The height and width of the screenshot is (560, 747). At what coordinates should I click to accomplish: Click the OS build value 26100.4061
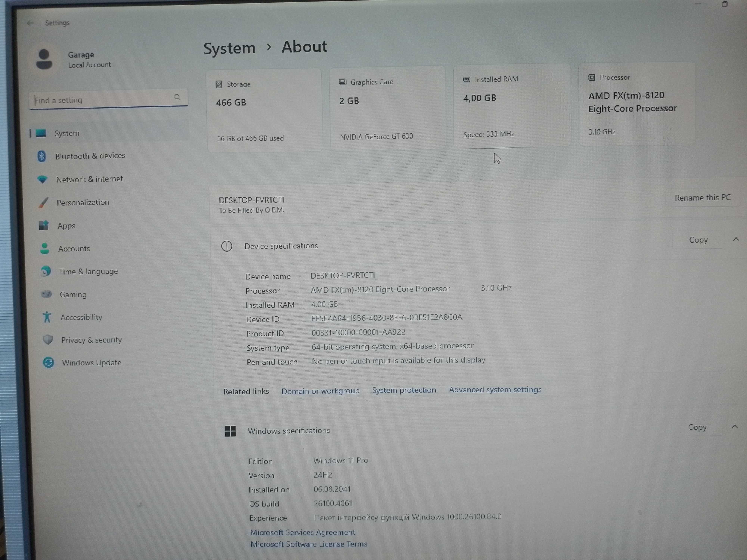pos(333,503)
